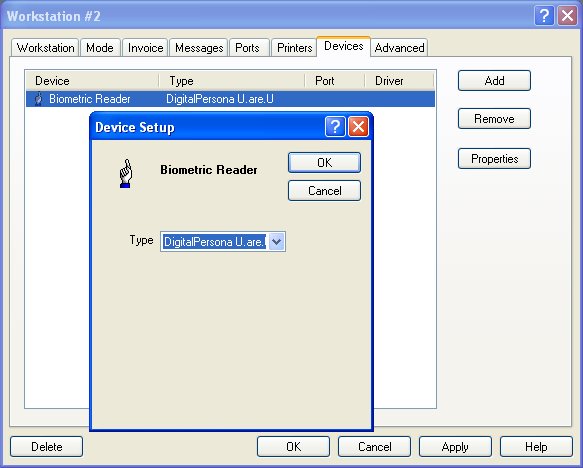Click the Workstation #2 help question mark icon
This screenshot has height=468, width=583.
[544, 16]
